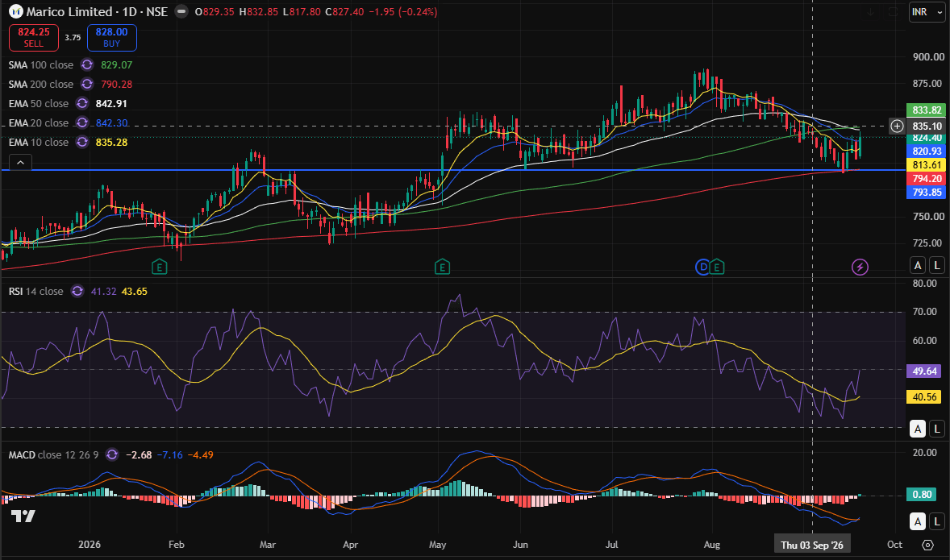The width and height of the screenshot is (950, 560).
Task: Click the TradingView logo
Action: (x=23, y=516)
